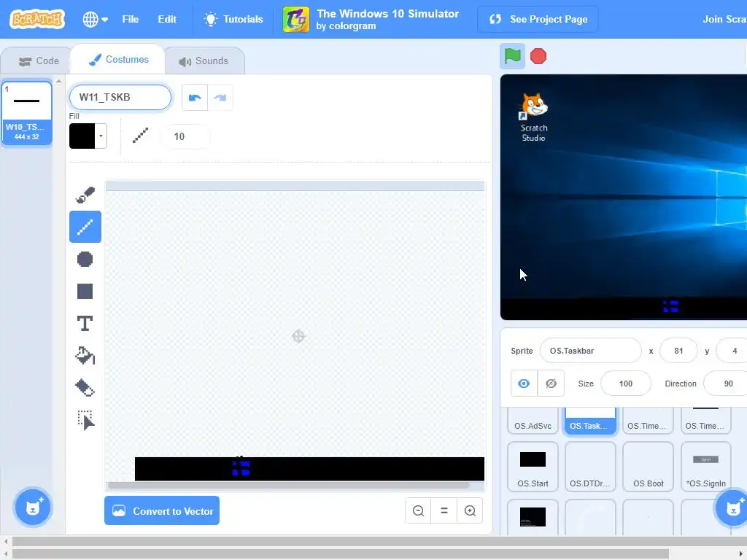Image resolution: width=747 pixels, height=560 pixels.
Task: Click the Scratch logo
Action: pos(37,19)
